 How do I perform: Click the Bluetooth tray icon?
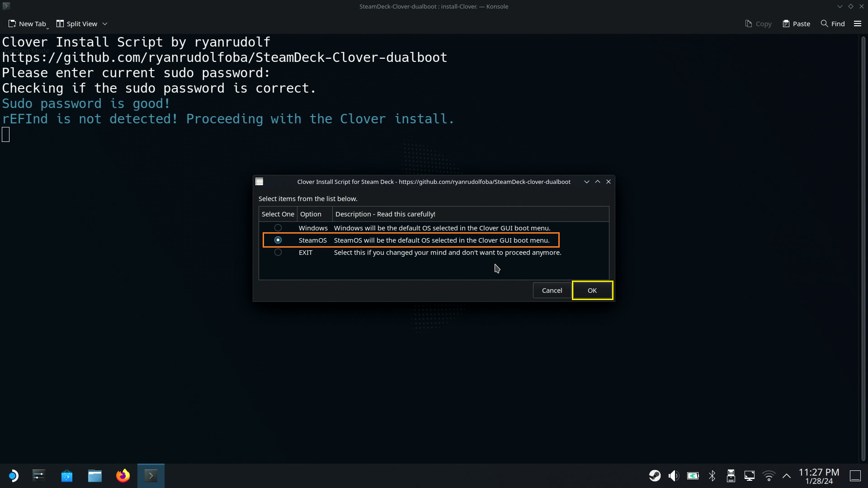712,476
